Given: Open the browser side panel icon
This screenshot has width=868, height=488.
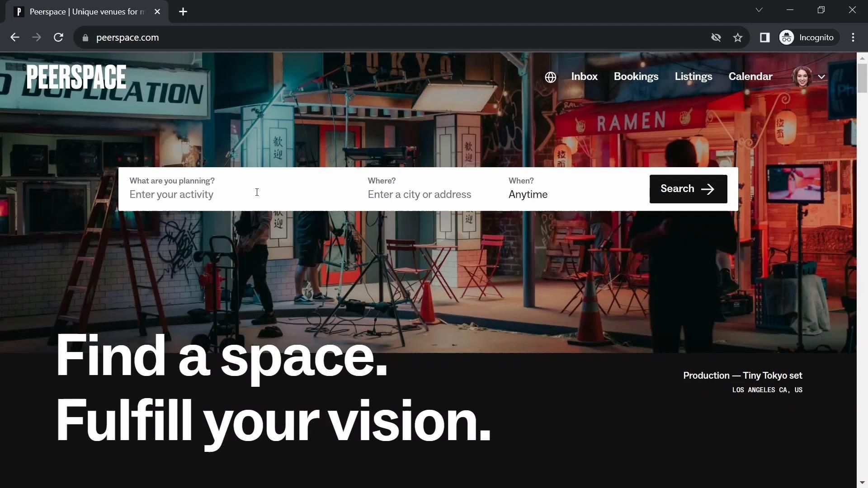Looking at the screenshot, I should tap(764, 38).
